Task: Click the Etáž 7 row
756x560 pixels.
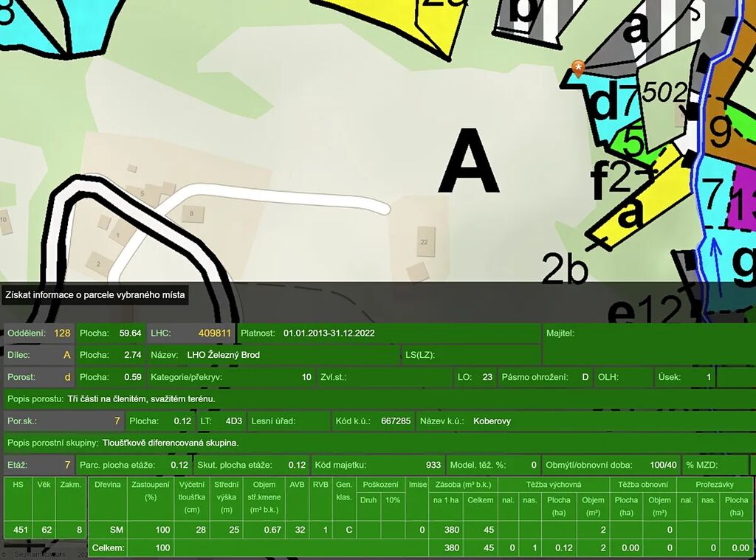Action: (39, 465)
